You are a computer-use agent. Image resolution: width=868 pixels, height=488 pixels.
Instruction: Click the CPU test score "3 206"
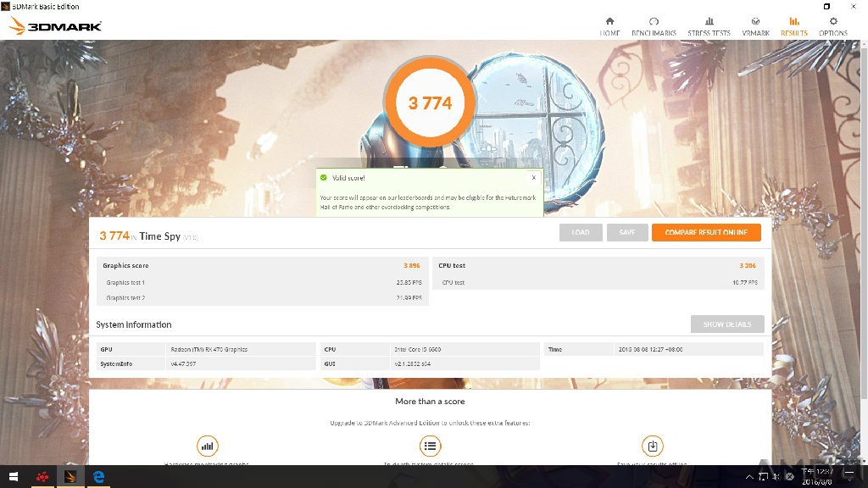click(748, 265)
